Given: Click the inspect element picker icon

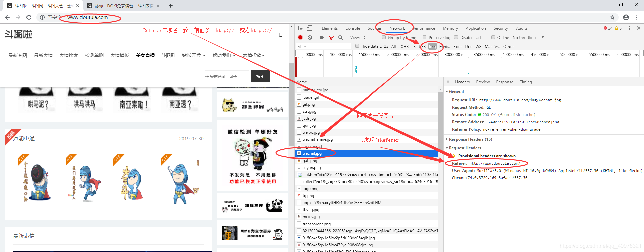Looking at the screenshot, I should [300, 28].
